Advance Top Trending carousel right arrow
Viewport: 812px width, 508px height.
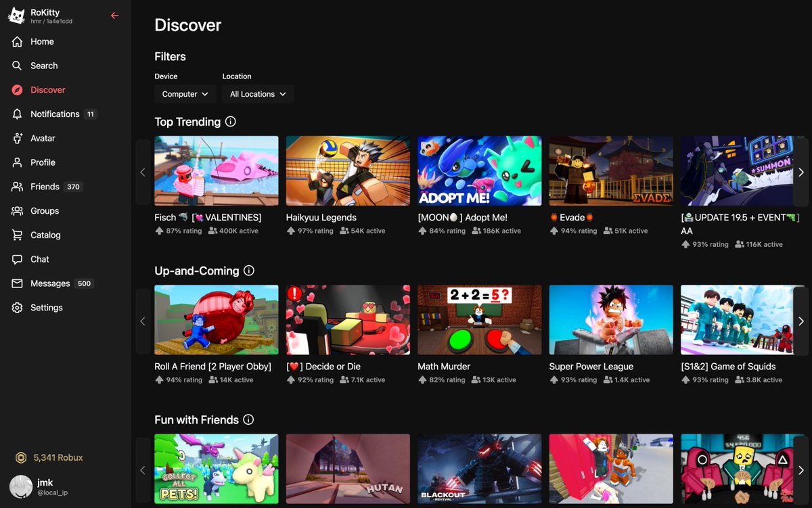click(801, 172)
